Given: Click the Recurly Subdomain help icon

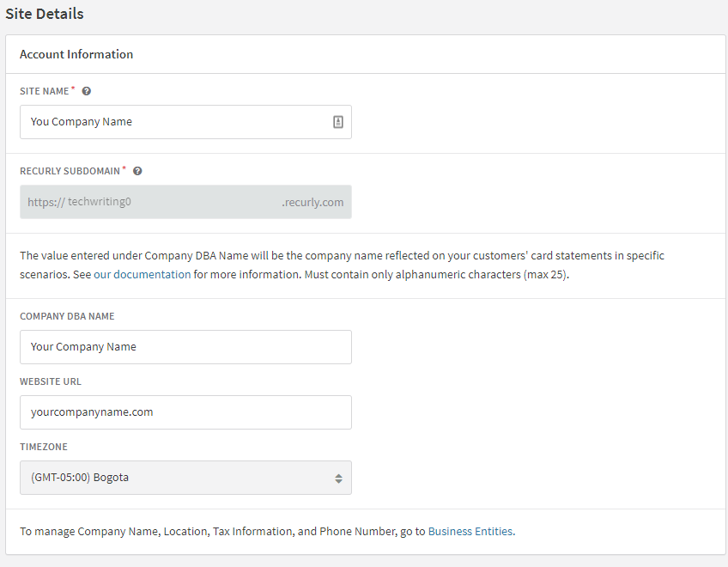Looking at the screenshot, I should 137,171.
